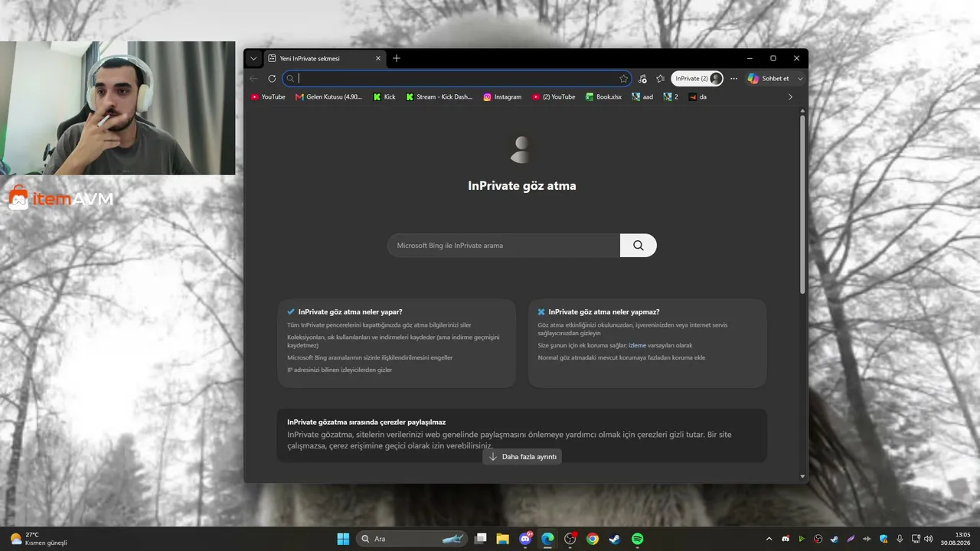
Task: Open Steam from taskbar
Action: point(615,539)
